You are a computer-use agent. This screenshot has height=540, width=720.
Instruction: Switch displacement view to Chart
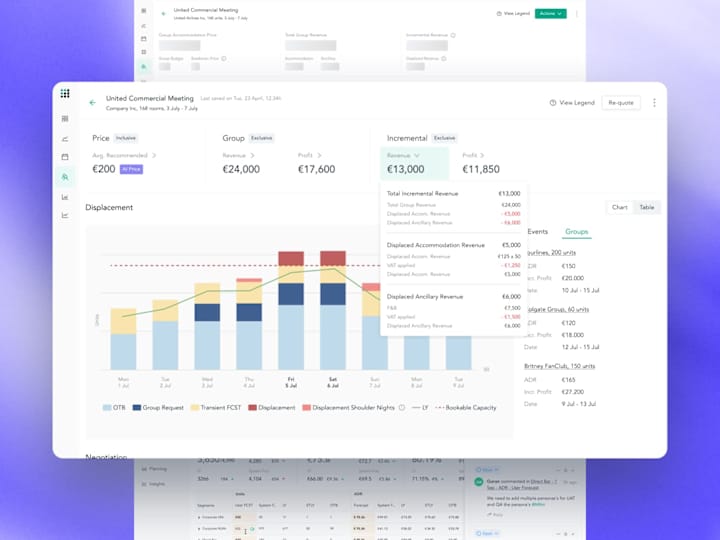coord(619,208)
